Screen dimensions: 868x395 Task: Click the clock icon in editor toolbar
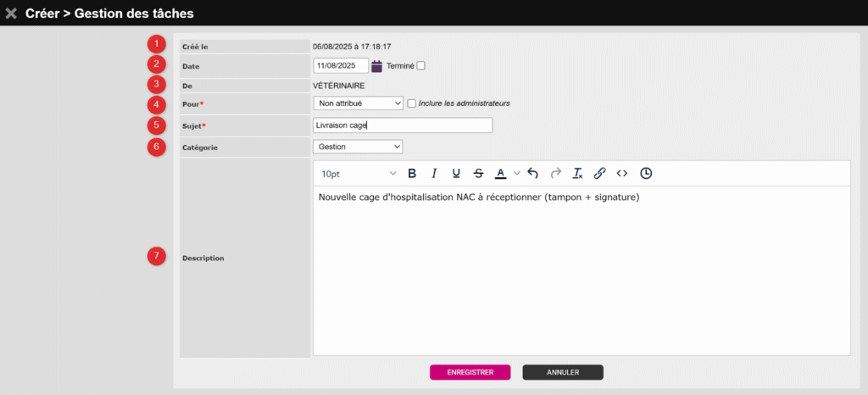pos(646,173)
